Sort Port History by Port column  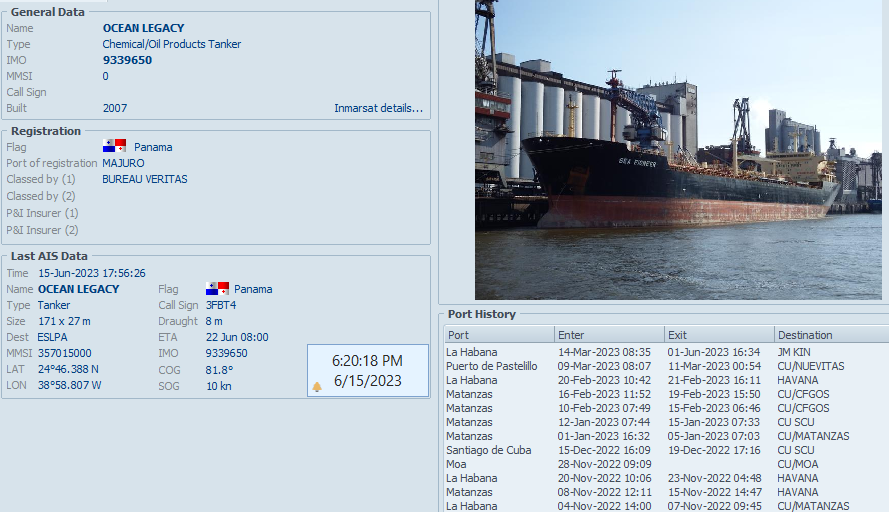point(499,335)
